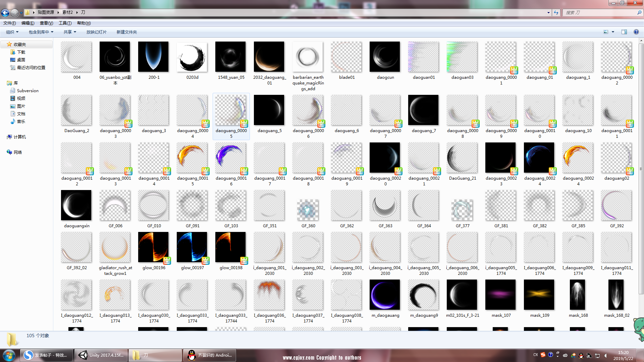644x362 pixels.
Task: Expand the 共享 dropdown
Action: coord(70,32)
